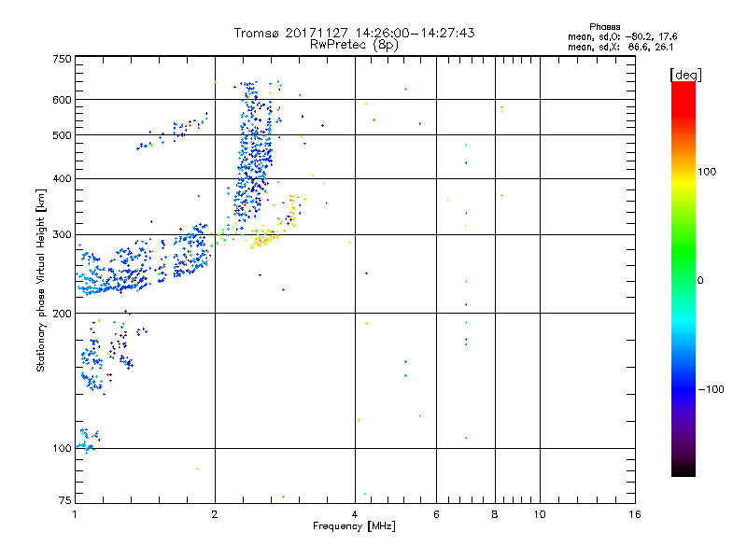Click the '75' height axis tick label
Image resolution: width=747 pixels, height=560 pixels.
(65, 500)
